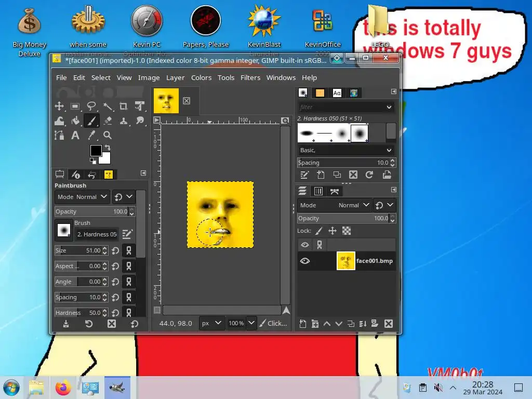Refresh brushes icon in Brushes panel
This screenshot has height=399, width=532.
(369, 175)
